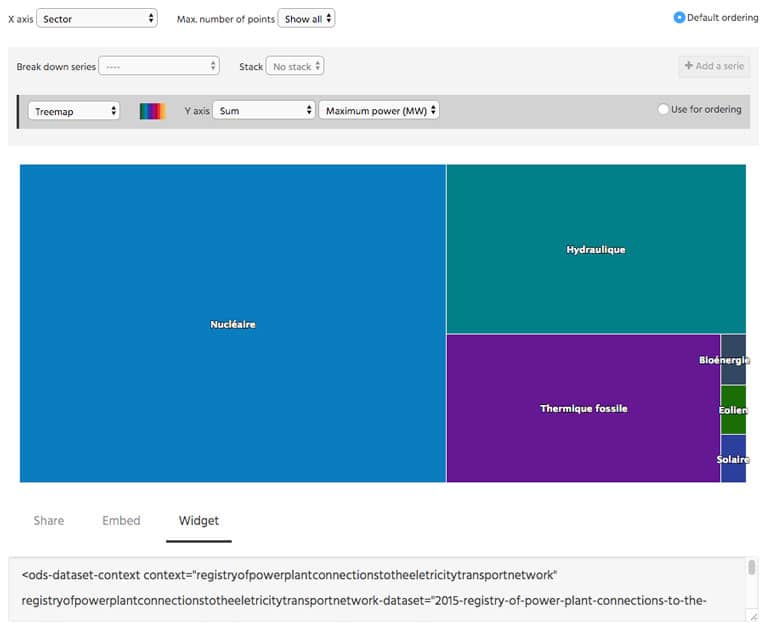Open Max. number of points dropdown
The height and width of the screenshot is (629, 765).
pyautogui.click(x=306, y=18)
